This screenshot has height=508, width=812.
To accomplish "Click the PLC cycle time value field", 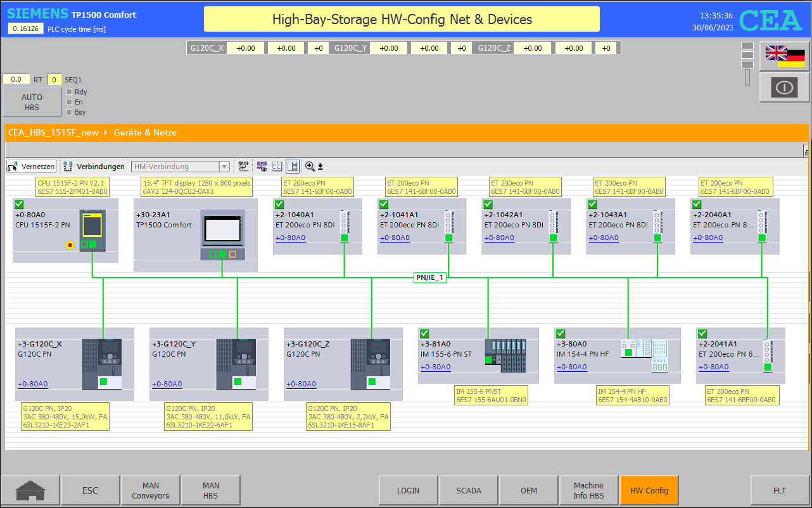I will tap(26, 29).
